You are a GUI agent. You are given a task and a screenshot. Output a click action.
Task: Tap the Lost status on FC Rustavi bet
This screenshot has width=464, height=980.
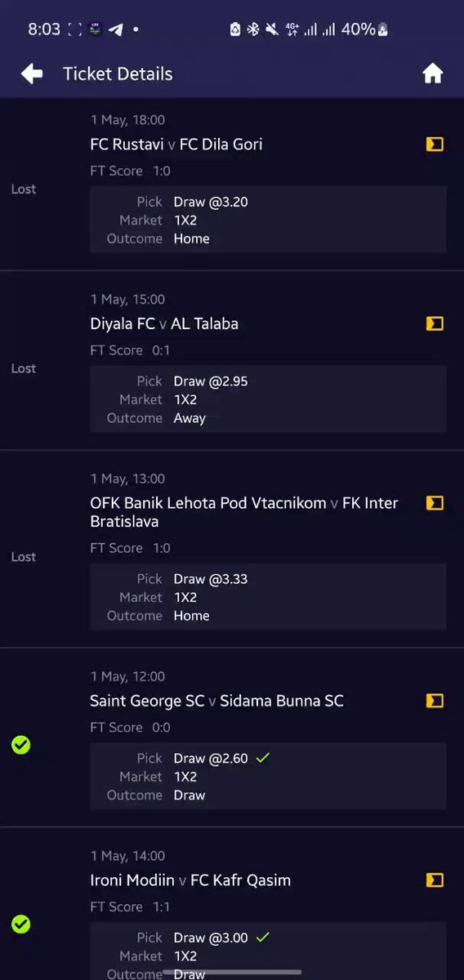[24, 189]
